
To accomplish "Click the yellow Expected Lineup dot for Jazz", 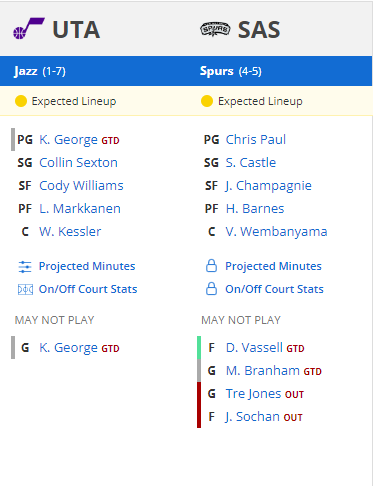I will (21, 101).
